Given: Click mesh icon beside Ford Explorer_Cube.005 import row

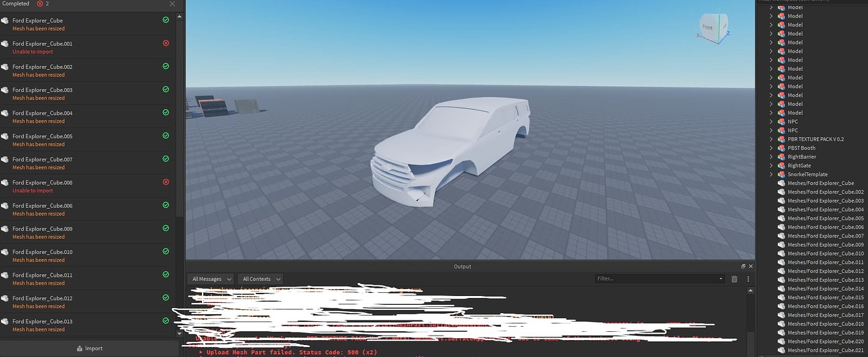Looking at the screenshot, I should tap(5, 136).
